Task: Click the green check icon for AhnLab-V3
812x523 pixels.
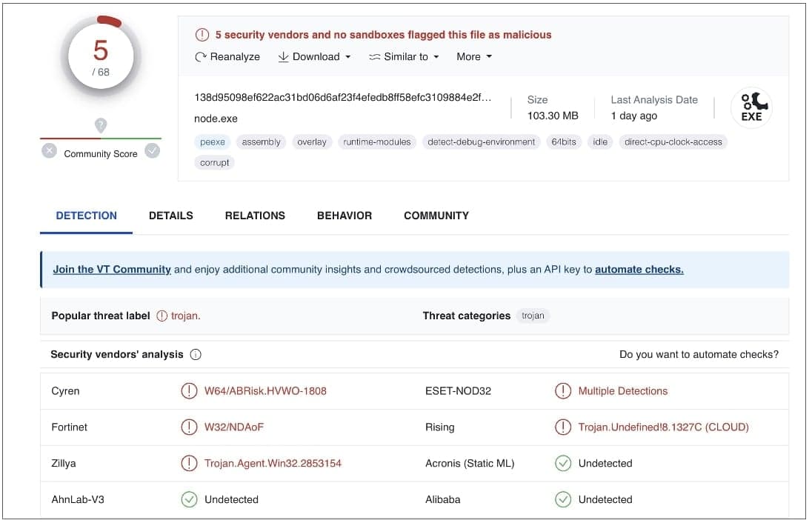Action: pyautogui.click(x=189, y=500)
